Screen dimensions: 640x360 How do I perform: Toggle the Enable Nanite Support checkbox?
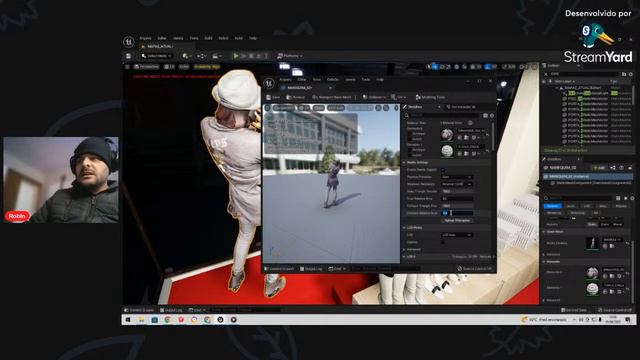[x=443, y=170]
